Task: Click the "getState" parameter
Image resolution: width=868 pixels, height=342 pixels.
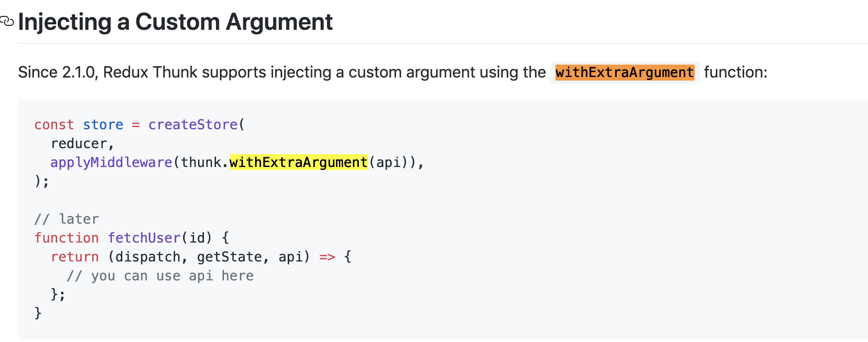Action: [x=229, y=257]
